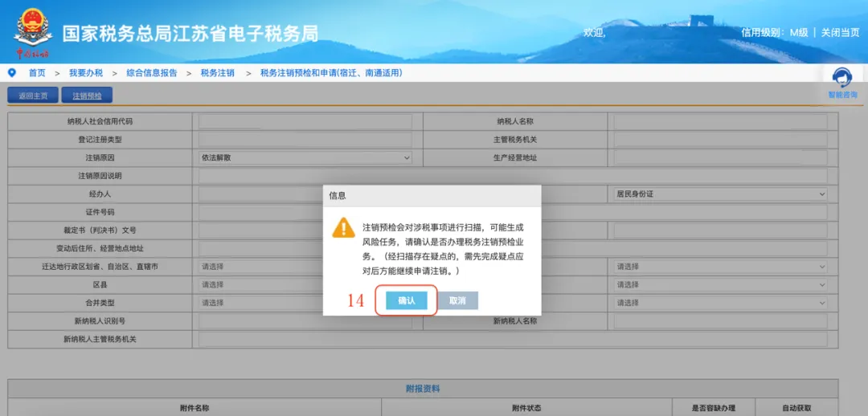Cancel the dialog with 取消 button
Screen dimensions: 868x416
(457, 300)
